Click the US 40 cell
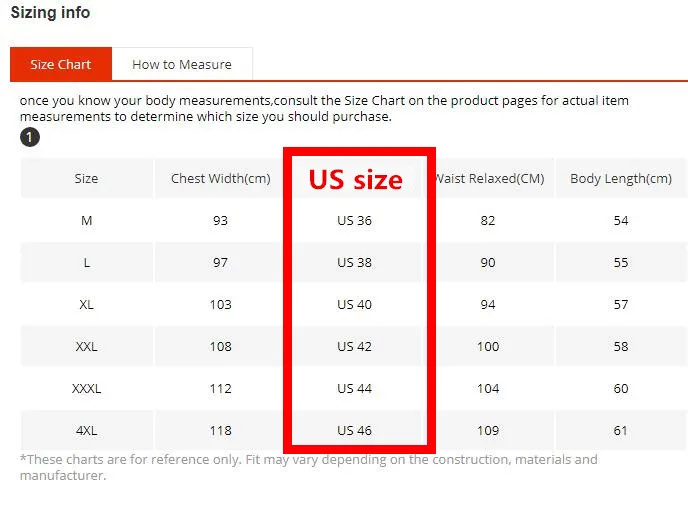Viewport: 688px width, 517px height. point(355,304)
